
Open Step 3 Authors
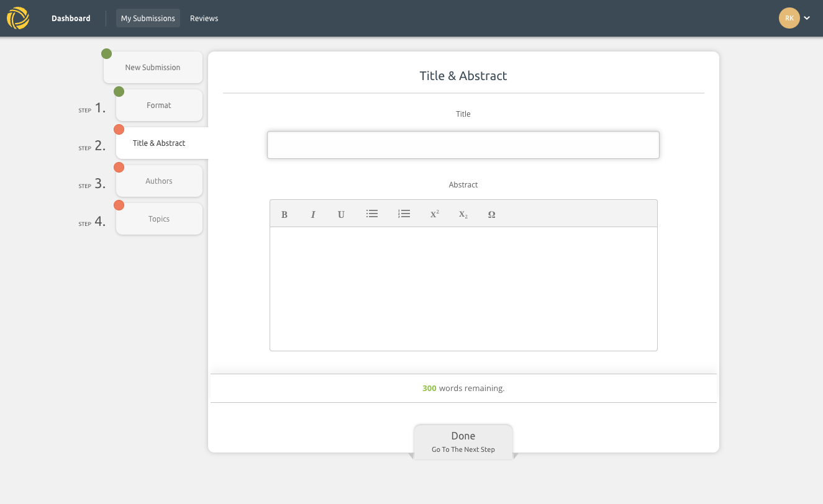[159, 181]
